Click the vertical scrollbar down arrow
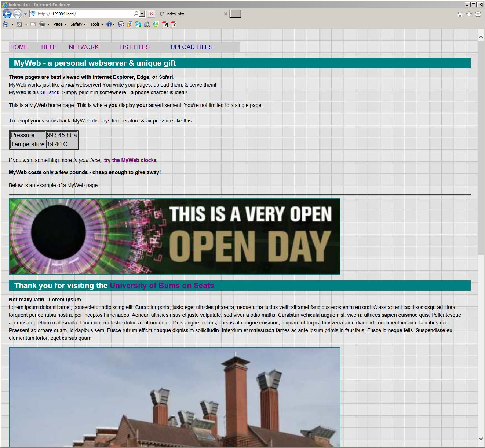The width and height of the screenshot is (485, 448). 481,438
